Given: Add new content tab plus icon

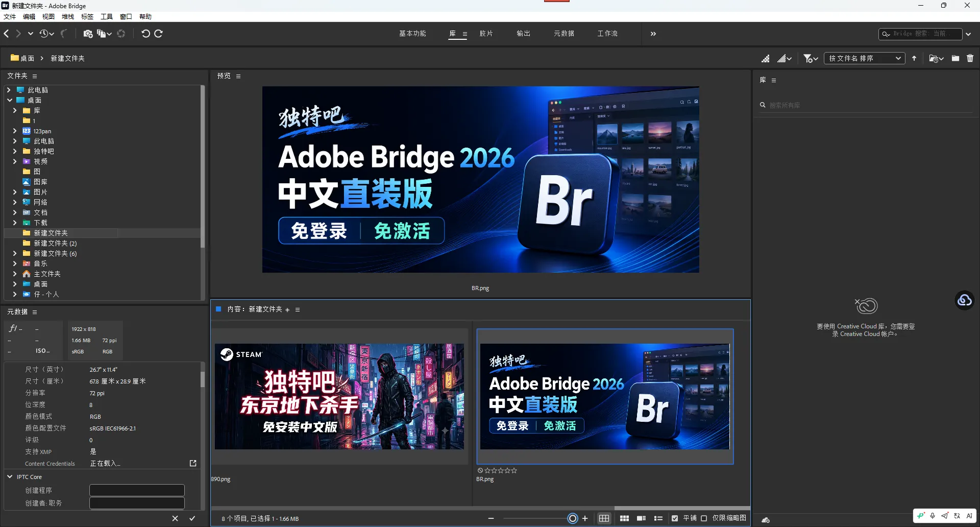Looking at the screenshot, I should [287, 309].
